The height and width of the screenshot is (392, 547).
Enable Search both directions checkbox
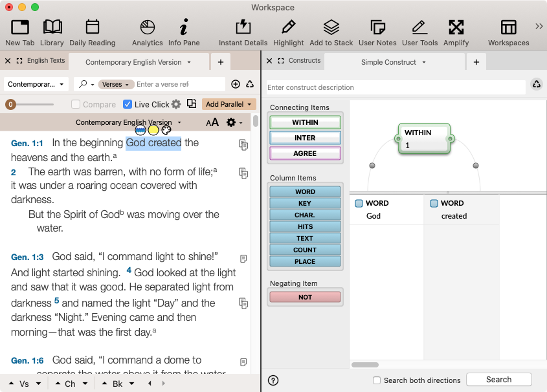pos(377,380)
